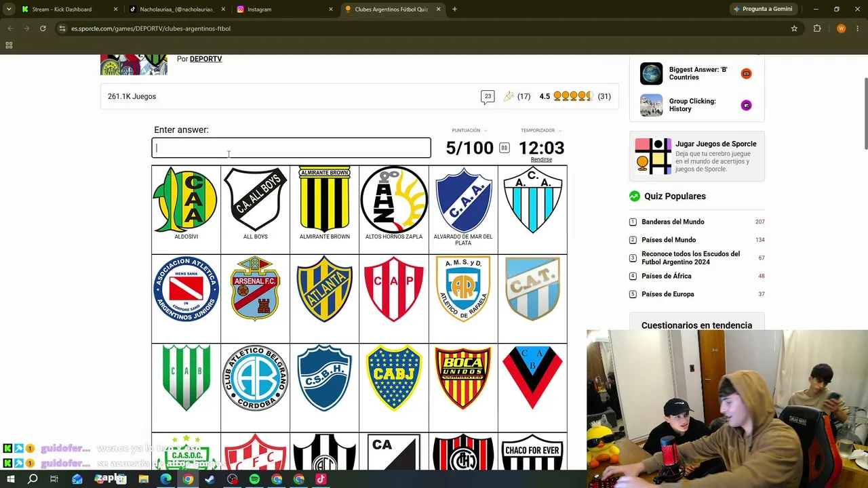
Task: Click the Altos Hornos Zapla crest
Action: point(394,200)
